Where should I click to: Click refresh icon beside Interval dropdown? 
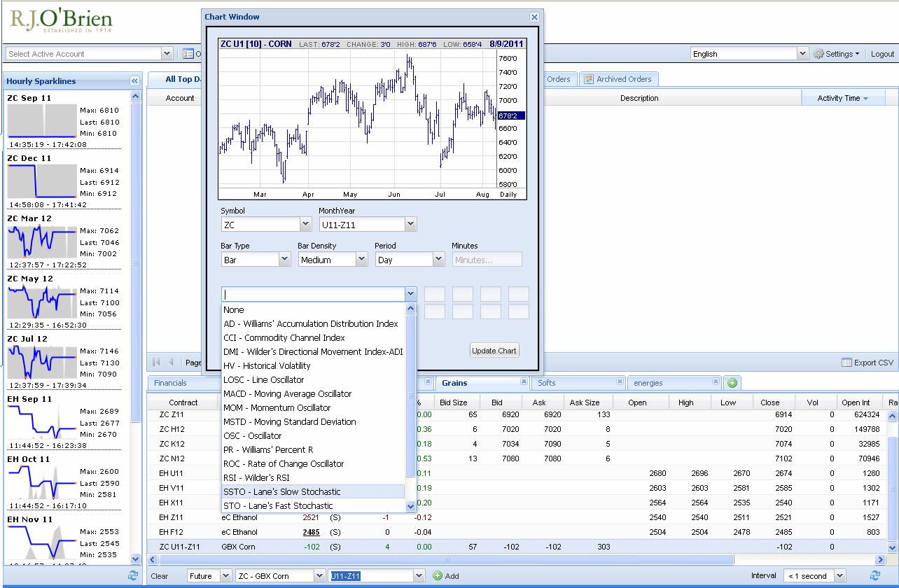click(x=874, y=575)
